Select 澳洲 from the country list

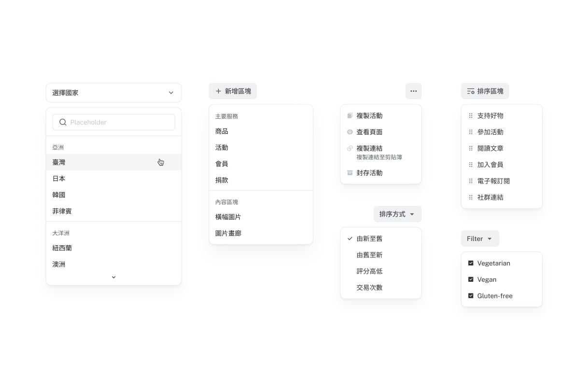point(114,265)
